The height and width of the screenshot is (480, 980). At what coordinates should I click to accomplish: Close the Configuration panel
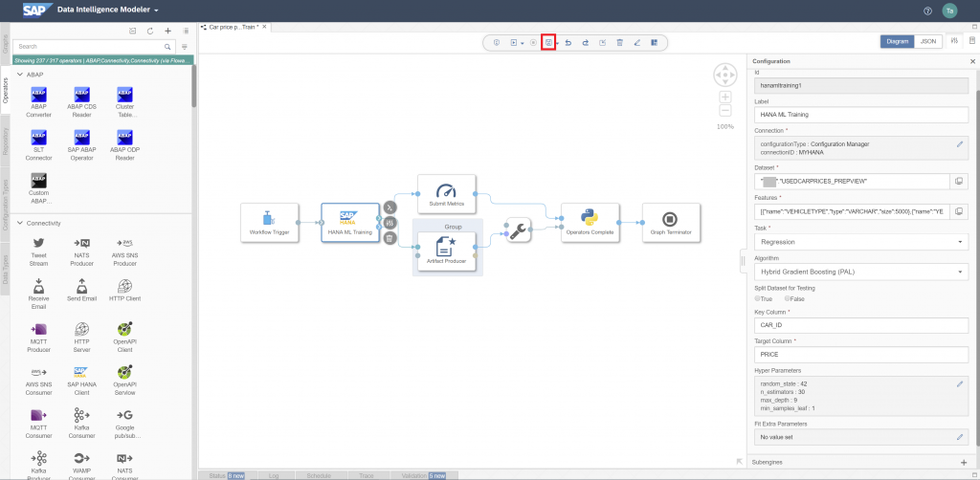[x=972, y=61]
